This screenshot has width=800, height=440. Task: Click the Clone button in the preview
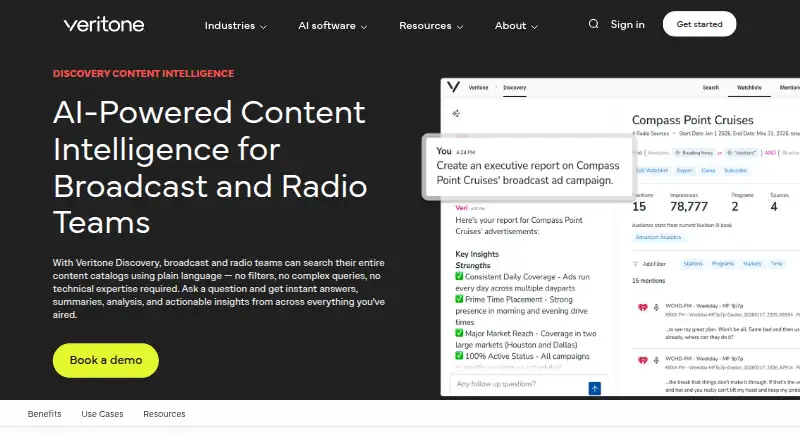(x=708, y=170)
